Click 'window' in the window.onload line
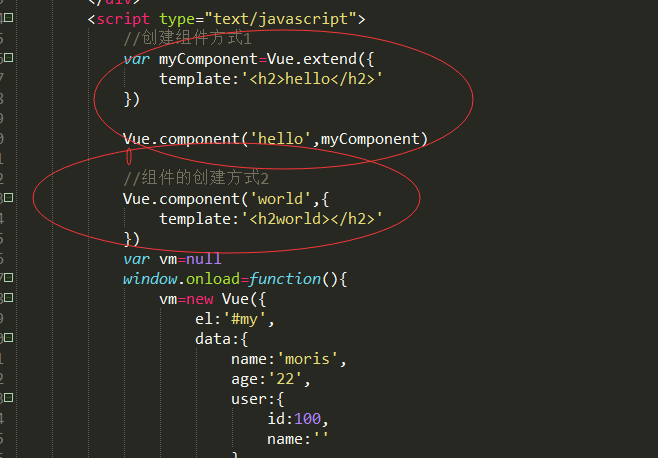The image size is (658, 458). (150, 279)
